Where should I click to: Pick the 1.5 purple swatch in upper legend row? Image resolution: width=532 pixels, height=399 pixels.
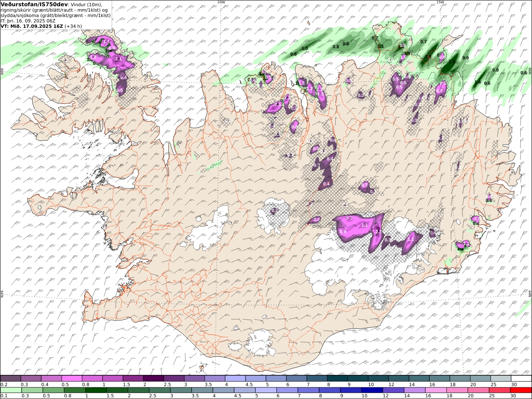[x=133, y=379]
